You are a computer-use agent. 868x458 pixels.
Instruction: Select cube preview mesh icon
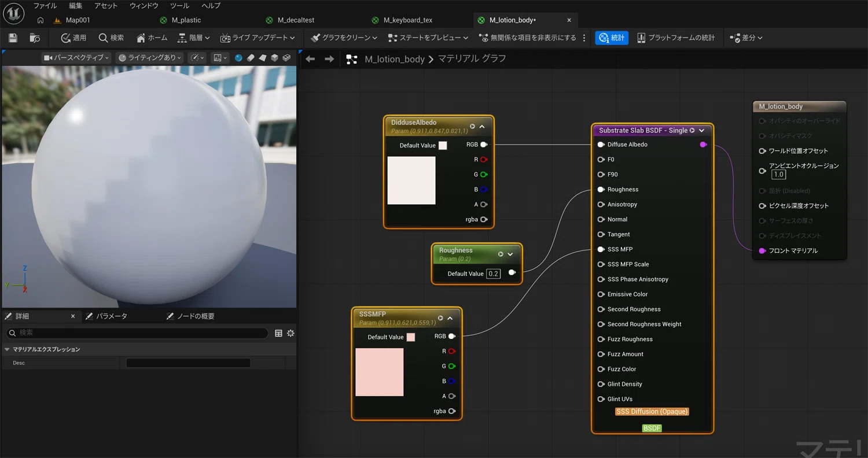click(x=274, y=58)
